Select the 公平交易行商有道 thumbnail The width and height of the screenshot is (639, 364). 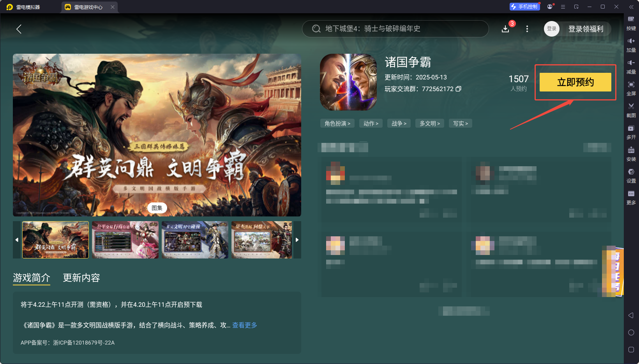coord(125,240)
